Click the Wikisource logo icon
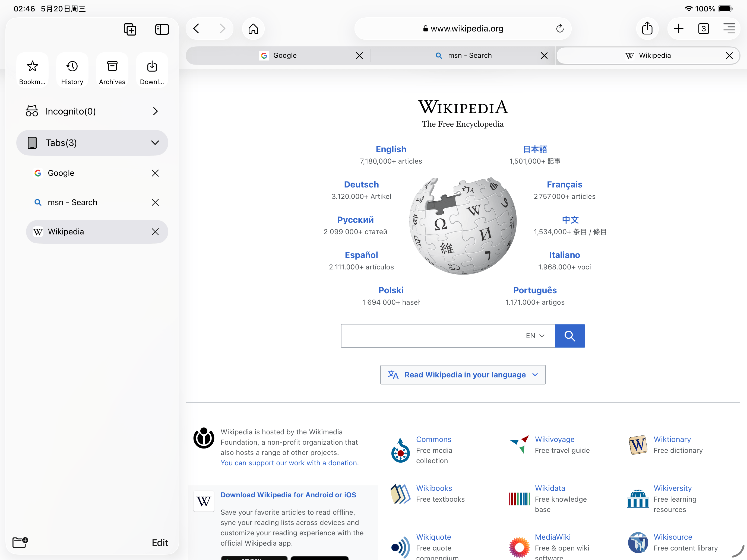747x560 pixels. tap(638, 543)
